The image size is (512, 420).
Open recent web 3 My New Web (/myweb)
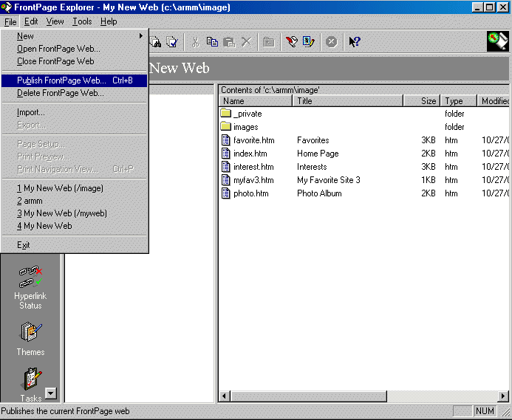click(75, 213)
